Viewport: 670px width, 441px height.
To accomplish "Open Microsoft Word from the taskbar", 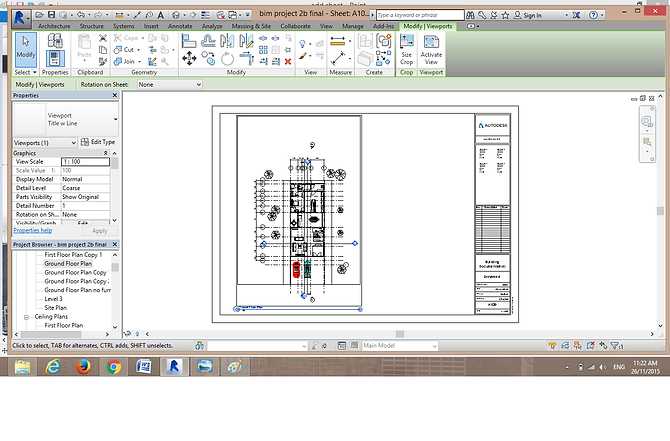I will coord(144,367).
